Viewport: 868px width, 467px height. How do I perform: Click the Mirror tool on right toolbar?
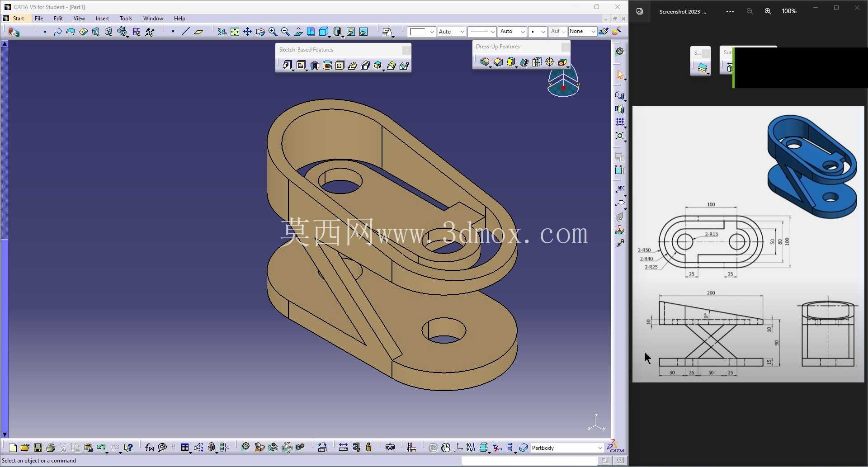620,109
